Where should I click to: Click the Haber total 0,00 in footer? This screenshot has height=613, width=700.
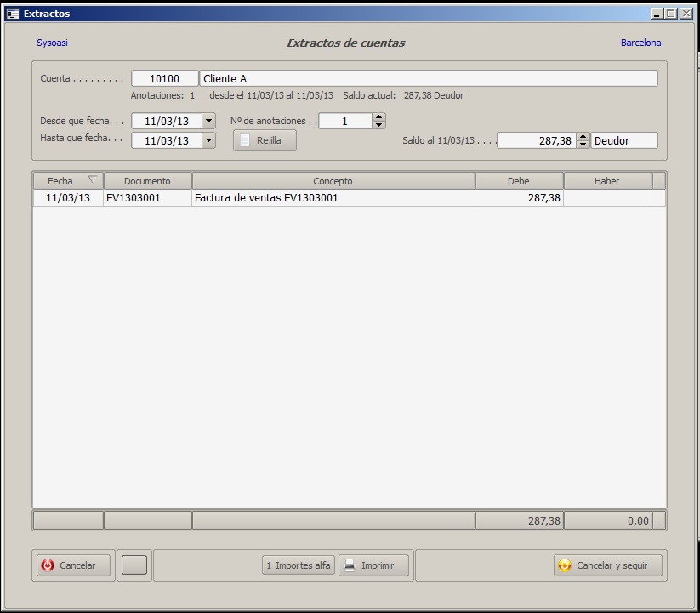[x=607, y=520]
